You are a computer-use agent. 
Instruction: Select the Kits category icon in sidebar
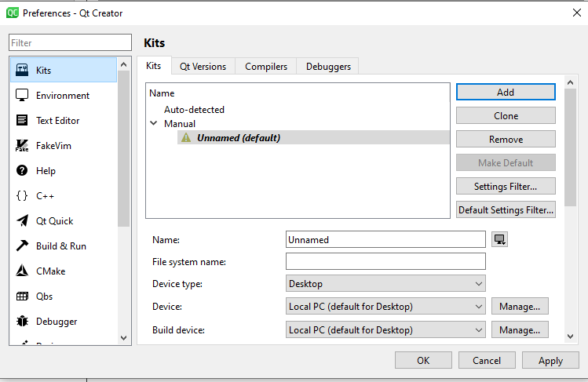click(22, 71)
